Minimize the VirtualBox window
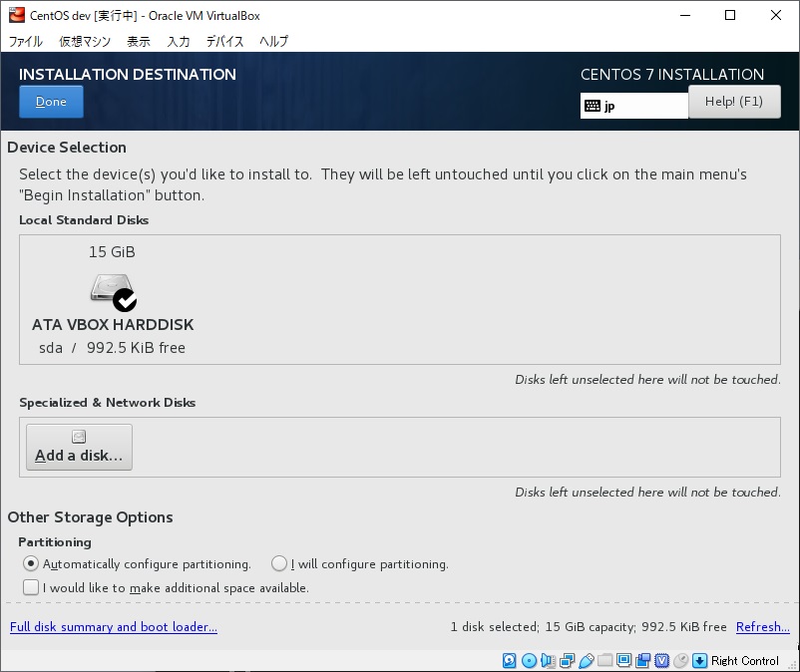The width and height of the screenshot is (800, 672). click(x=685, y=15)
